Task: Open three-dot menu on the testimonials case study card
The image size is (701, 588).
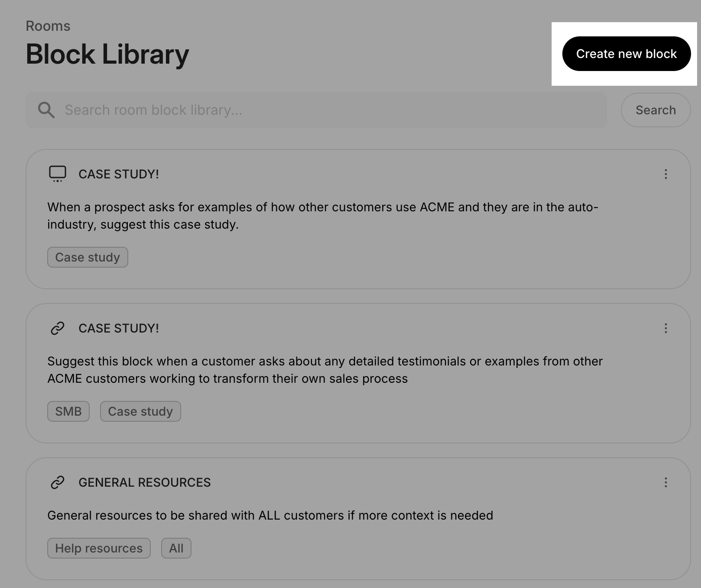Action: point(665,328)
